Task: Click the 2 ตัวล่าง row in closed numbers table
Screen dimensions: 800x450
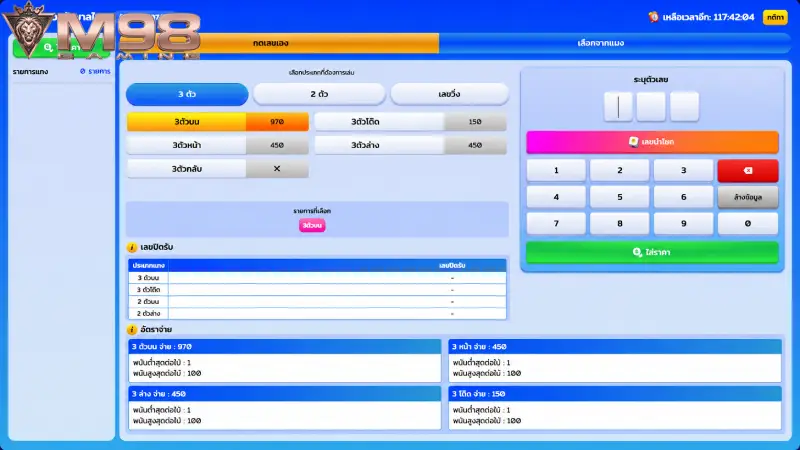Action: (x=317, y=313)
